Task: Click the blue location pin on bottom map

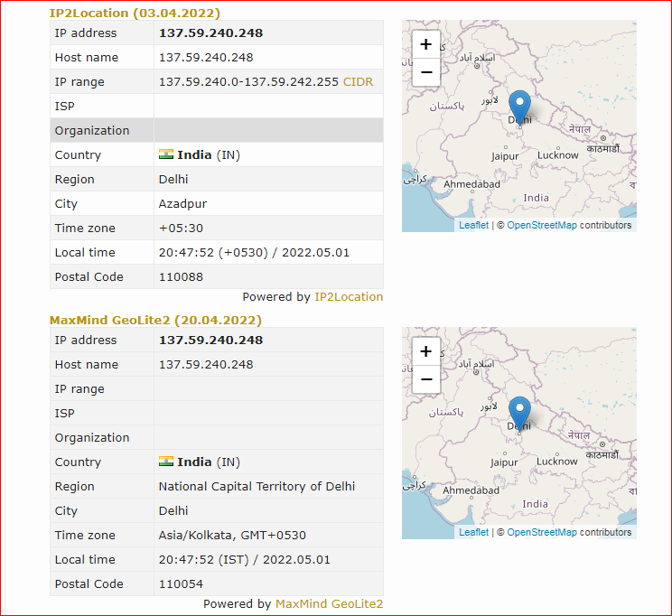Action: coord(519,414)
